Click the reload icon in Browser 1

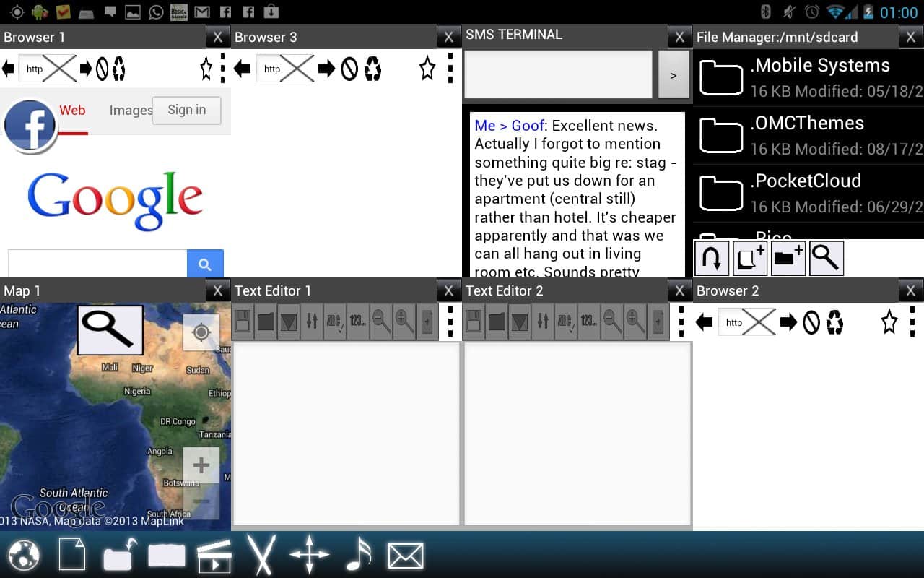pyautogui.click(x=118, y=69)
